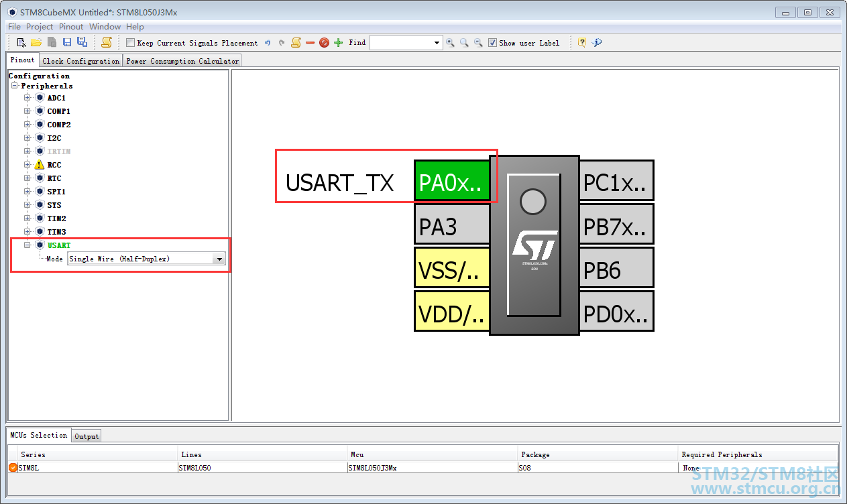Switch to the Power Consumption Calculator tab

182,60
